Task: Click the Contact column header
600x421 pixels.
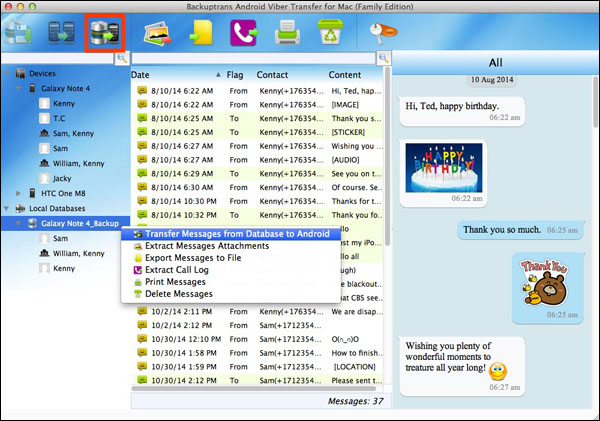Action: [272, 75]
